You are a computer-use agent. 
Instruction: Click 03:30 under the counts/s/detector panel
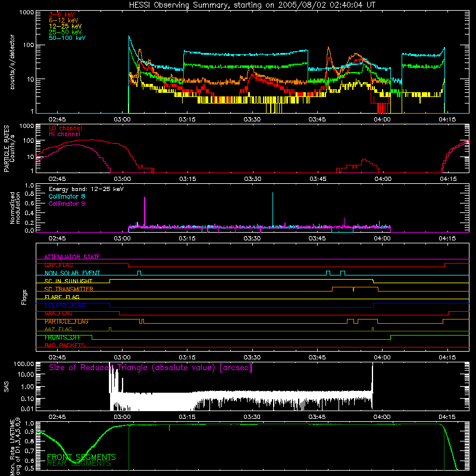tap(252, 120)
